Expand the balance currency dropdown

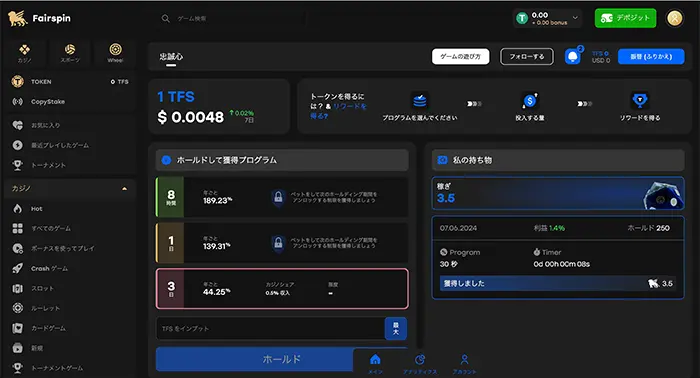575,18
